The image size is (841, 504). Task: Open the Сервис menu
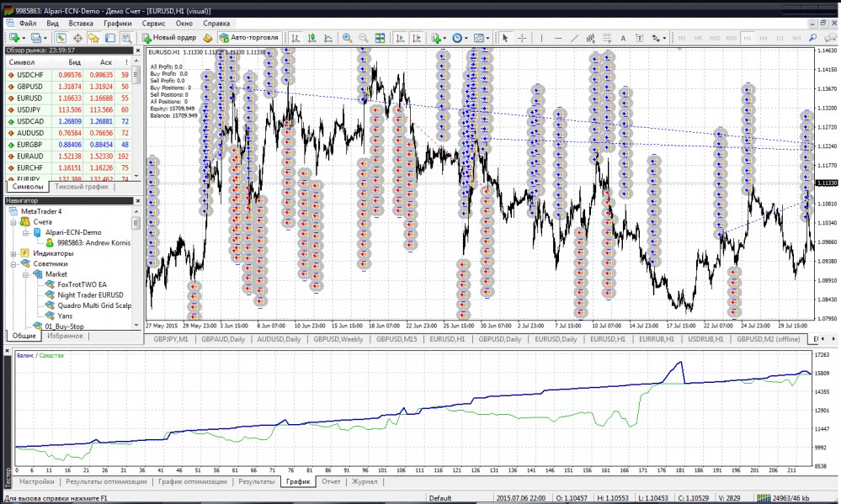pos(153,24)
